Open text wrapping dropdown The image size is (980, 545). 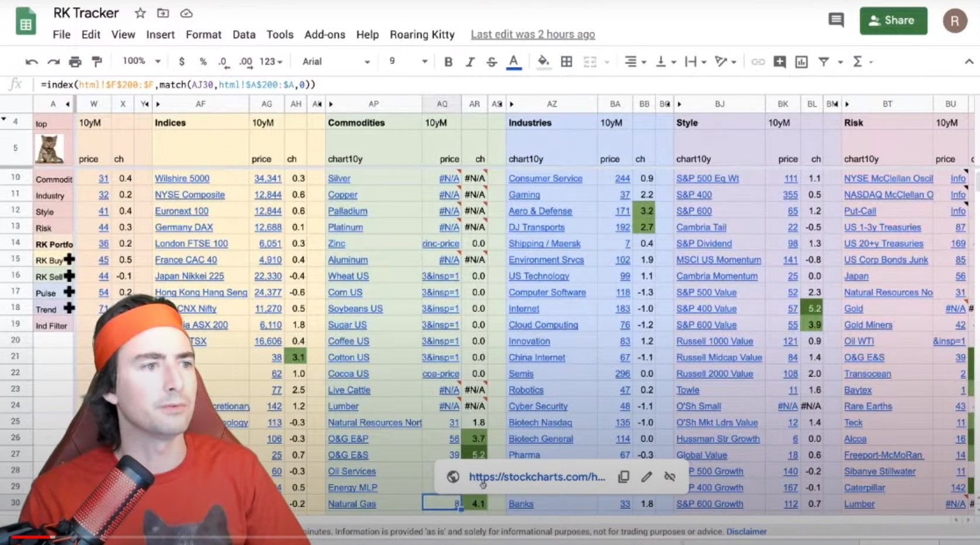point(695,62)
